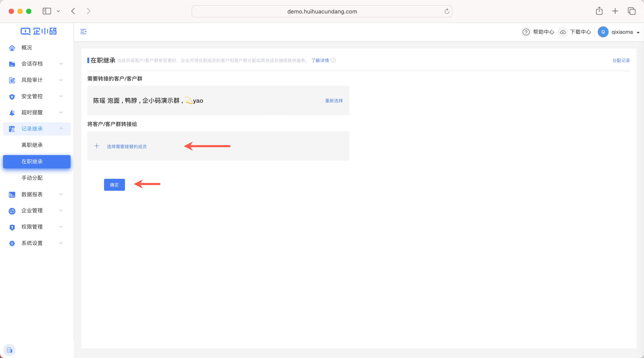Viewport: 644px width, 358px height.
Task: Go back with Safari's back arrow
Action: [73, 11]
